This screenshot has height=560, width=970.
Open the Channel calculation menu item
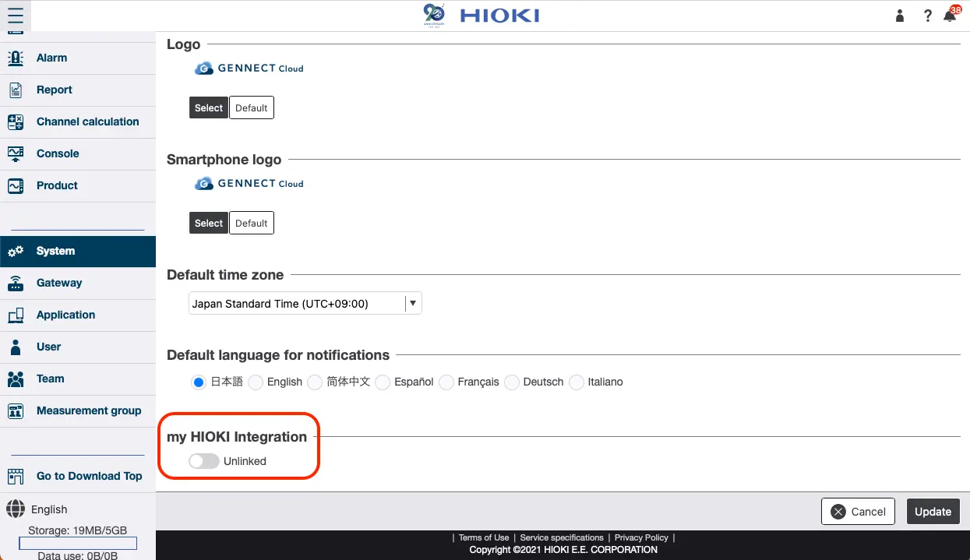(x=78, y=122)
